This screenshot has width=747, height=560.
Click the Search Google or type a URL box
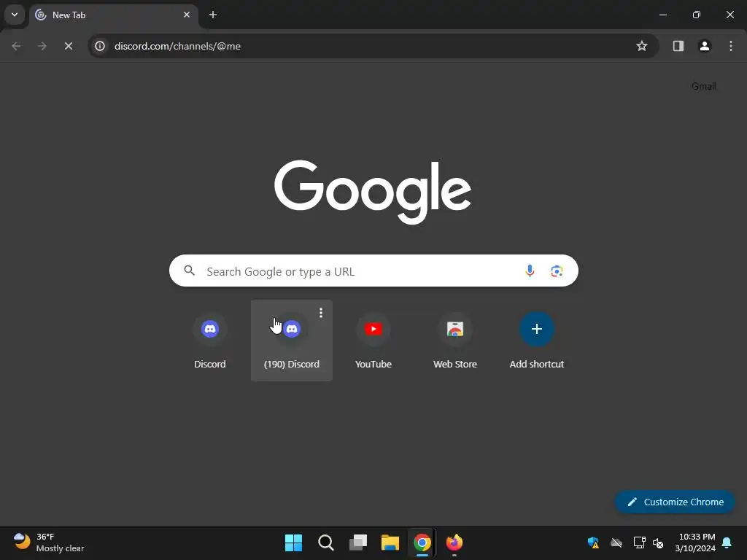click(373, 271)
